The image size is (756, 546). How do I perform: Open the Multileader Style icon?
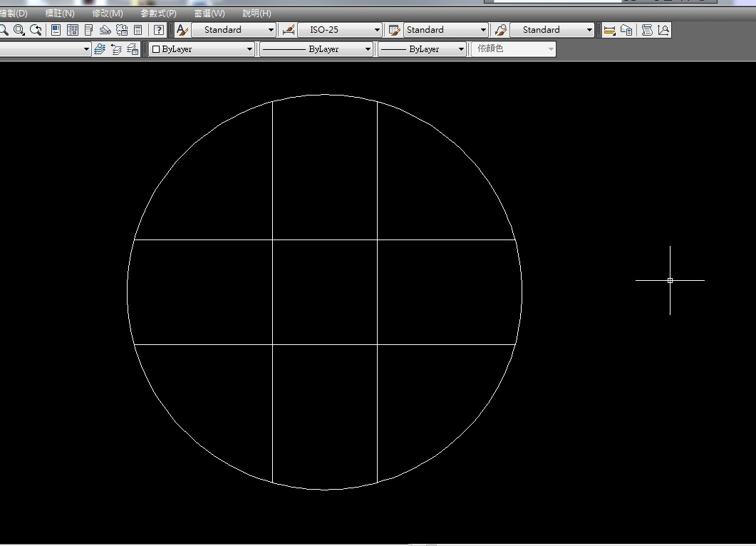(x=500, y=30)
